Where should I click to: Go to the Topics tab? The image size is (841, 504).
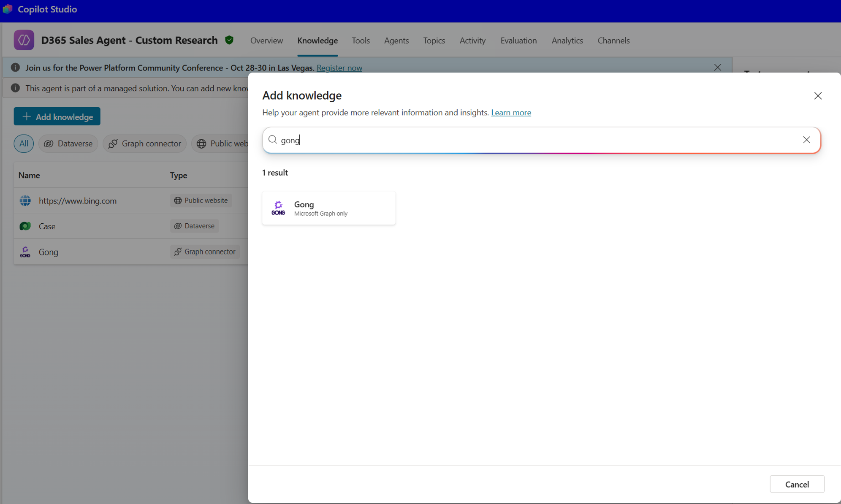click(434, 41)
